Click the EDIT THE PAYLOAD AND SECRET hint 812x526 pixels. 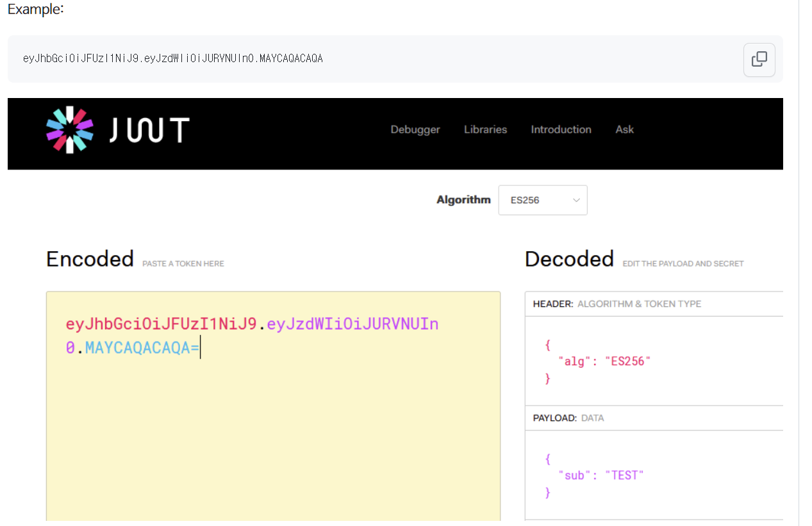[x=683, y=263]
